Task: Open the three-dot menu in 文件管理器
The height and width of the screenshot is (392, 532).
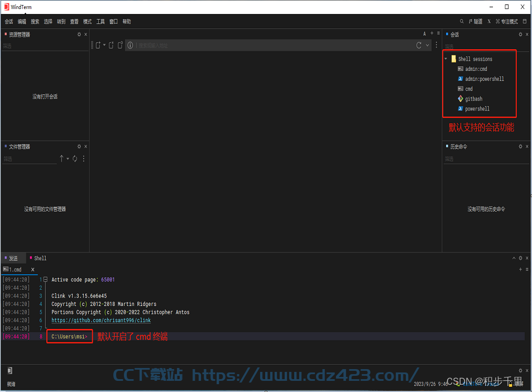Action: (x=84, y=159)
